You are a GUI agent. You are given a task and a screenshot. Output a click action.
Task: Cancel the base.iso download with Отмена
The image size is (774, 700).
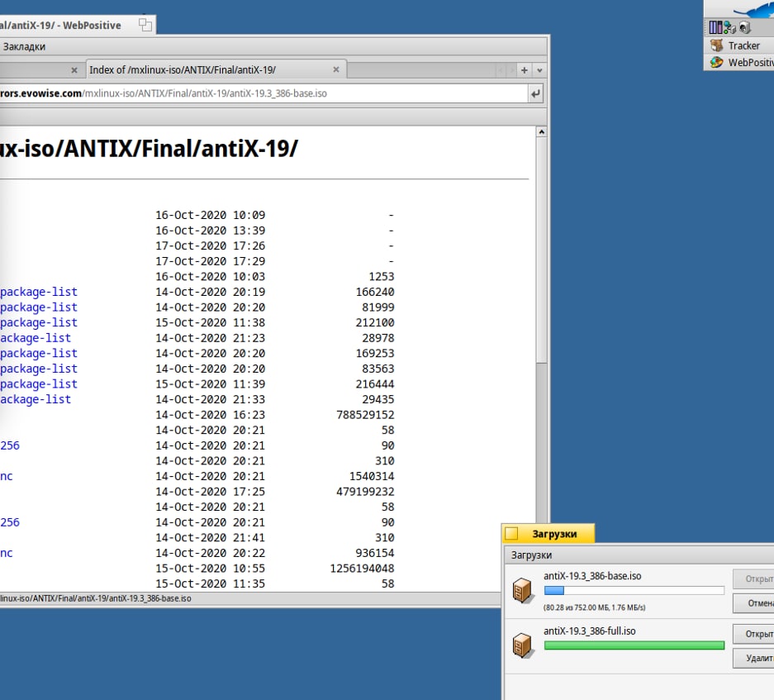tap(753, 603)
